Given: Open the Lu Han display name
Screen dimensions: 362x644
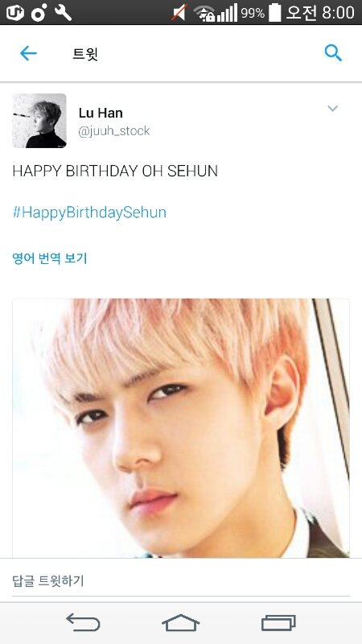Looking at the screenshot, I should click(101, 113).
